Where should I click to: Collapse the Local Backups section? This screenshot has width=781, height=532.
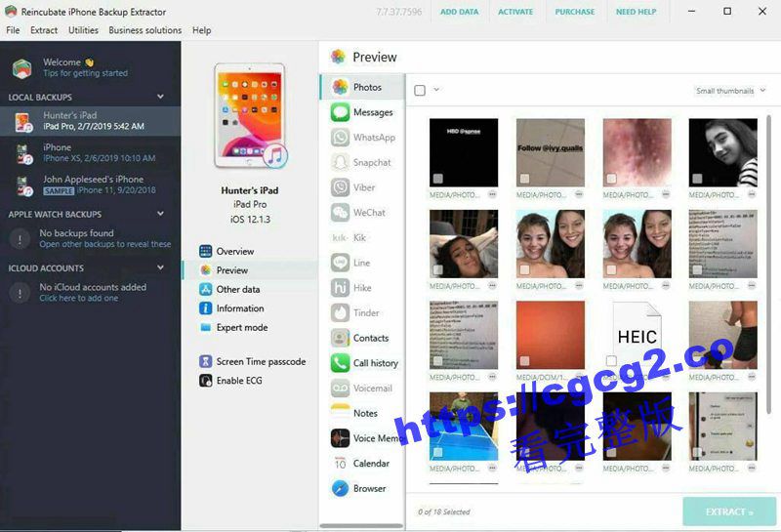tap(161, 98)
